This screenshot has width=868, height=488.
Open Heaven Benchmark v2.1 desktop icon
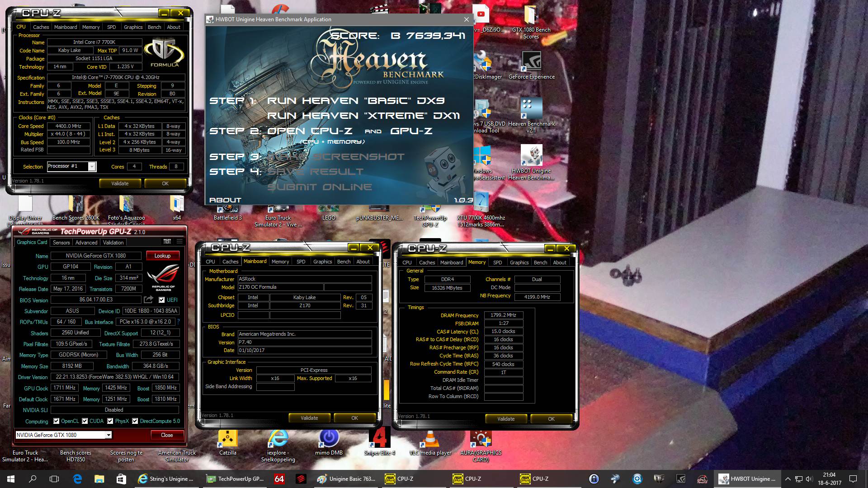click(532, 115)
